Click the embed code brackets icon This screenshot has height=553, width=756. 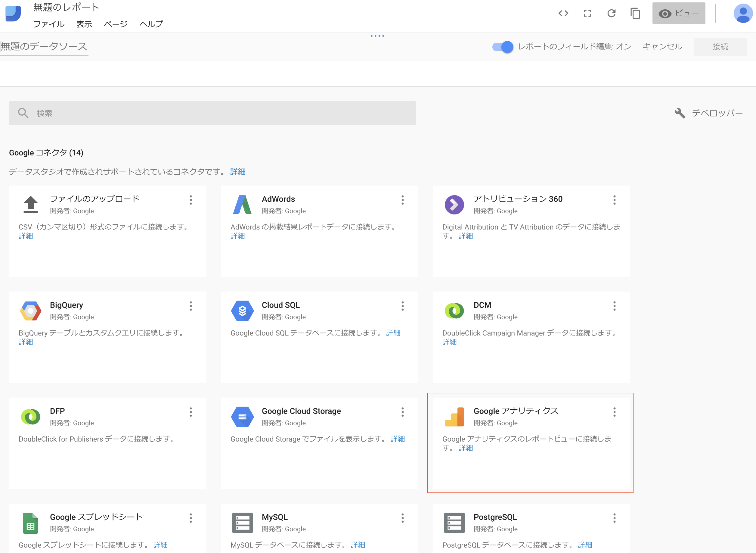pos(563,13)
